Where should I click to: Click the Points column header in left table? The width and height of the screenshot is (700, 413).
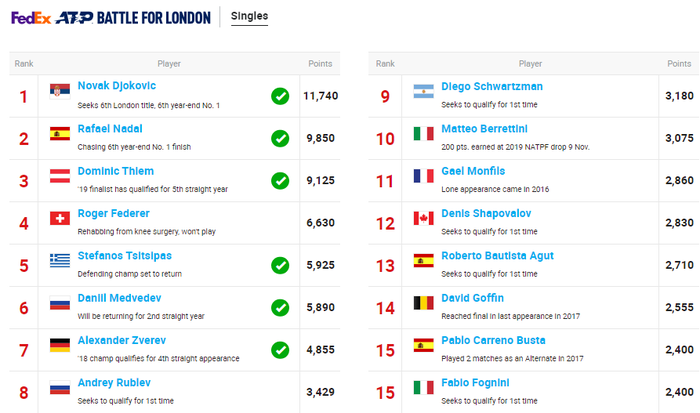[x=320, y=63]
